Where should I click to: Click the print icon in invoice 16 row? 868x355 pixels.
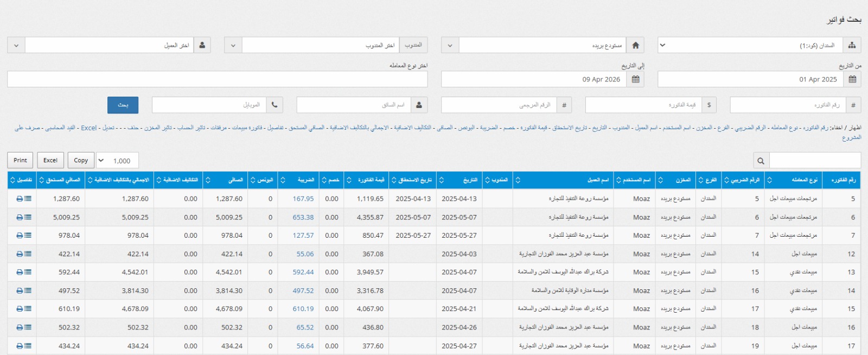(20, 327)
